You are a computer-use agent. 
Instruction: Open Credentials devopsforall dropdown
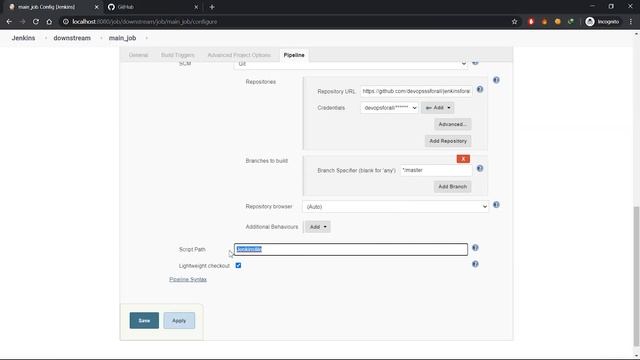click(389, 108)
